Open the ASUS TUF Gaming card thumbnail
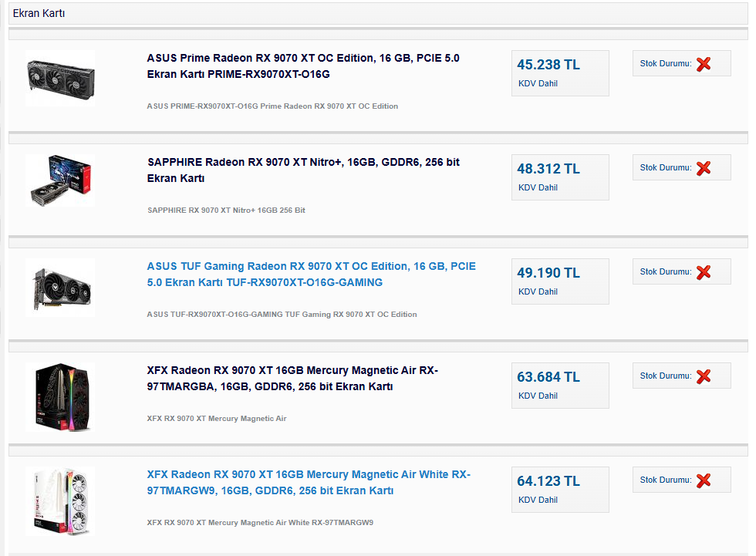The image size is (756, 556). pos(60,288)
